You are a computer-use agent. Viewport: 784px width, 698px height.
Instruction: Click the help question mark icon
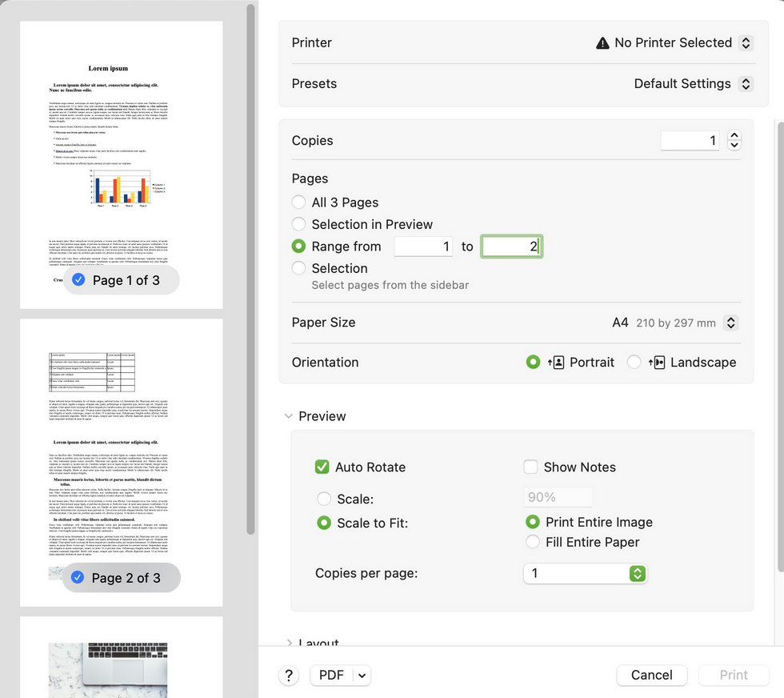(289, 675)
